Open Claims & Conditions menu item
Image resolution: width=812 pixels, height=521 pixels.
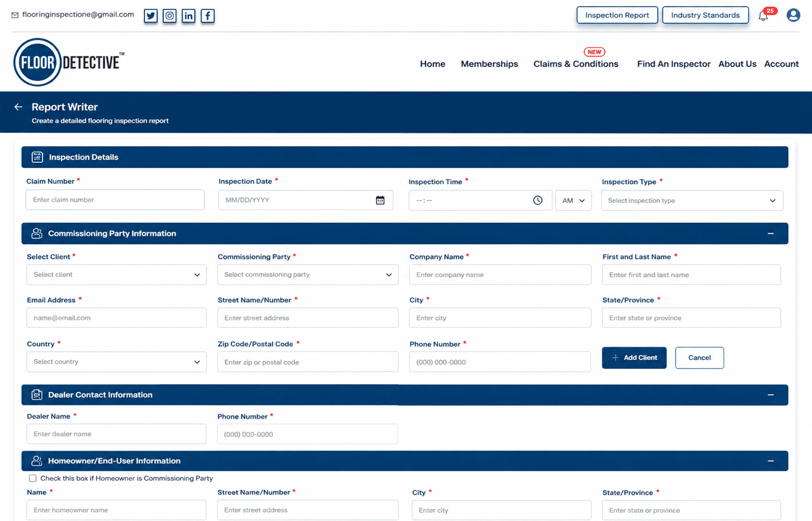pos(576,64)
